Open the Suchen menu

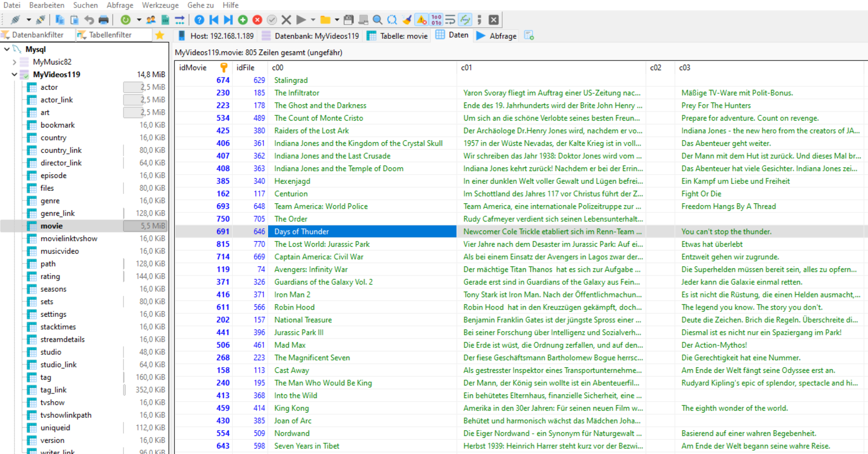click(86, 5)
